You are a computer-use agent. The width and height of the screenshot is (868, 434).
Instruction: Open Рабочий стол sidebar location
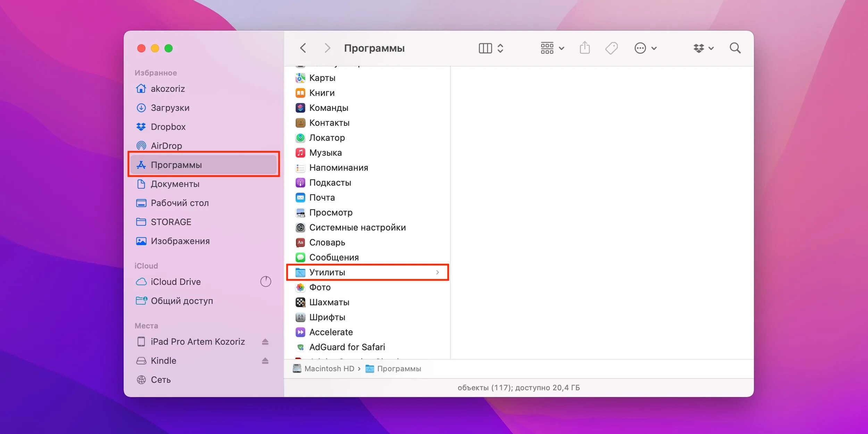click(179, 203)
